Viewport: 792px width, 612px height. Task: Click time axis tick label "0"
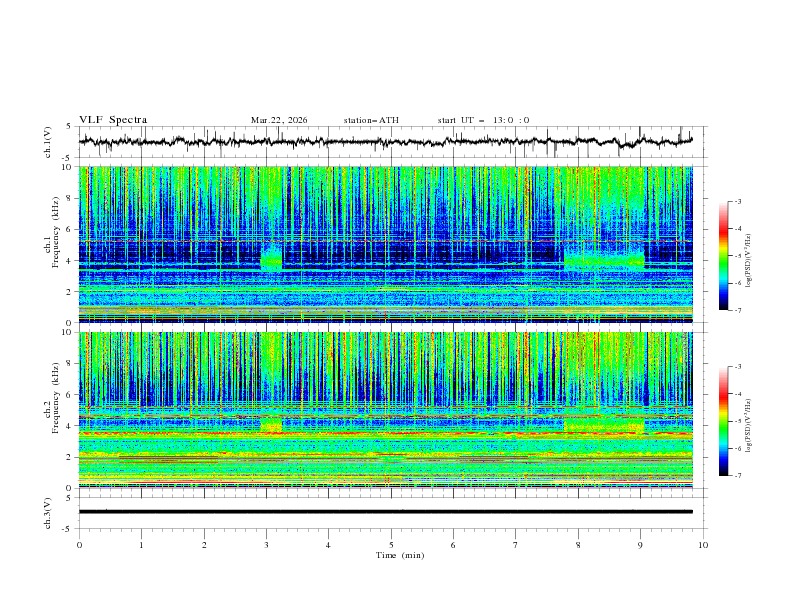coord(79,545)
